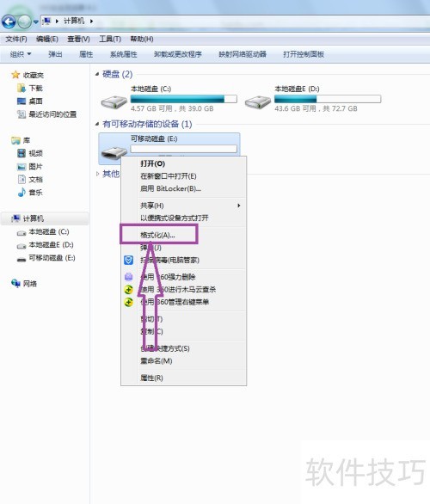Click the Tencent PC Manager shield icon

(128, 260)
